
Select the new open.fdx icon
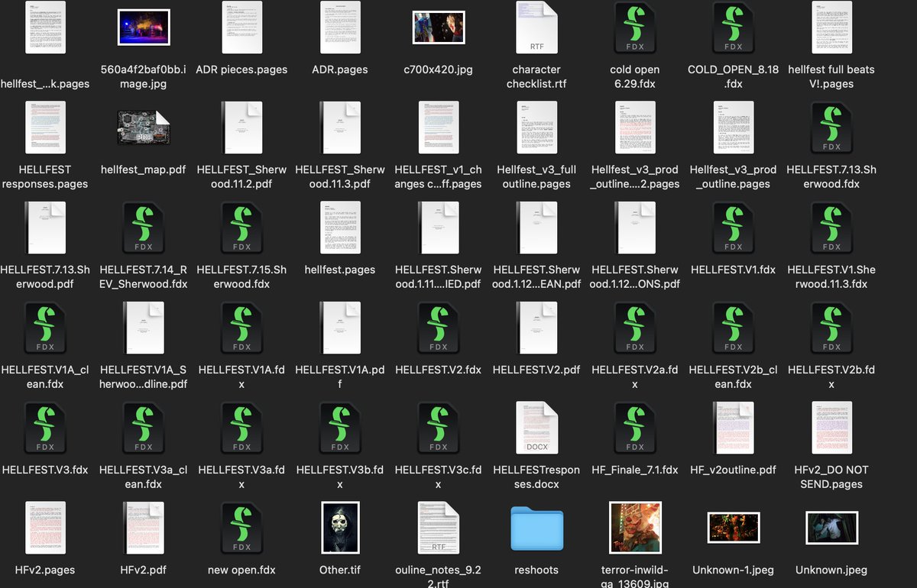click(x=242, y=528)
